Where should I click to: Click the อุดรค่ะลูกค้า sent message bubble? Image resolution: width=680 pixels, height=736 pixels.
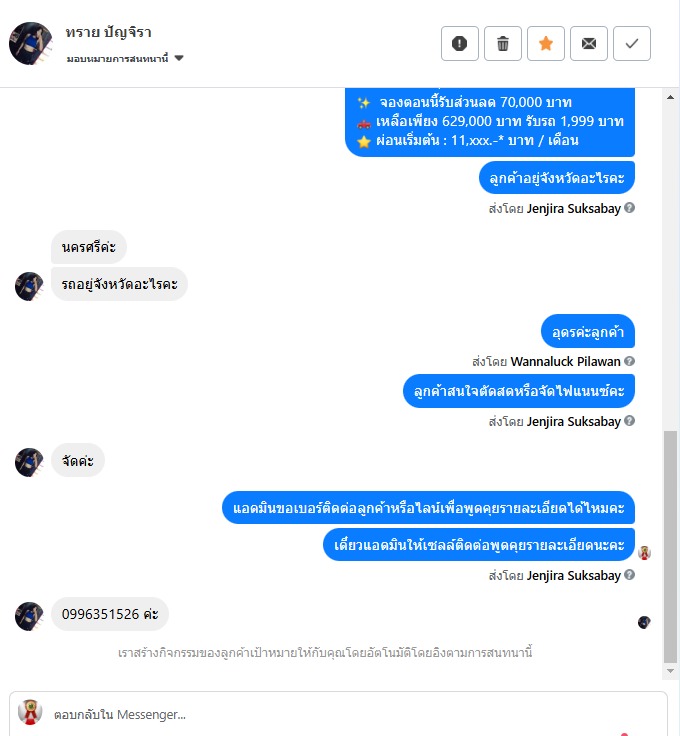(588, 331)
